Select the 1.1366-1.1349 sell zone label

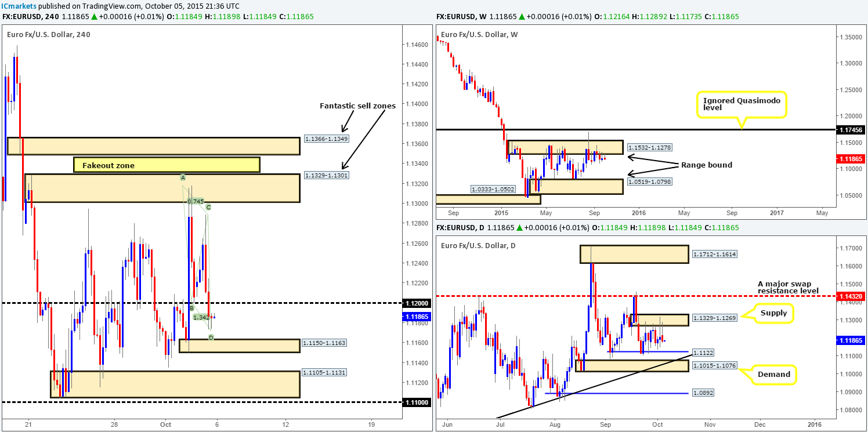326,139
